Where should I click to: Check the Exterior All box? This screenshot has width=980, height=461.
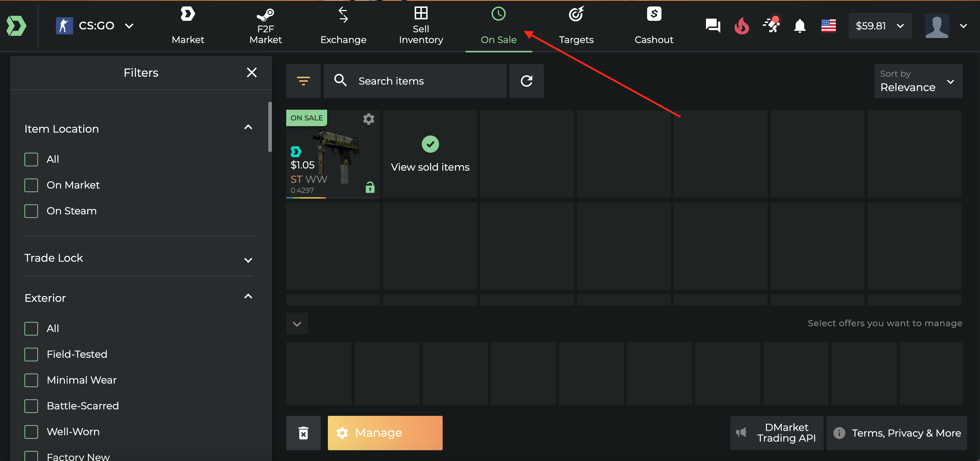pyautogui.click(x=31, y=328)
